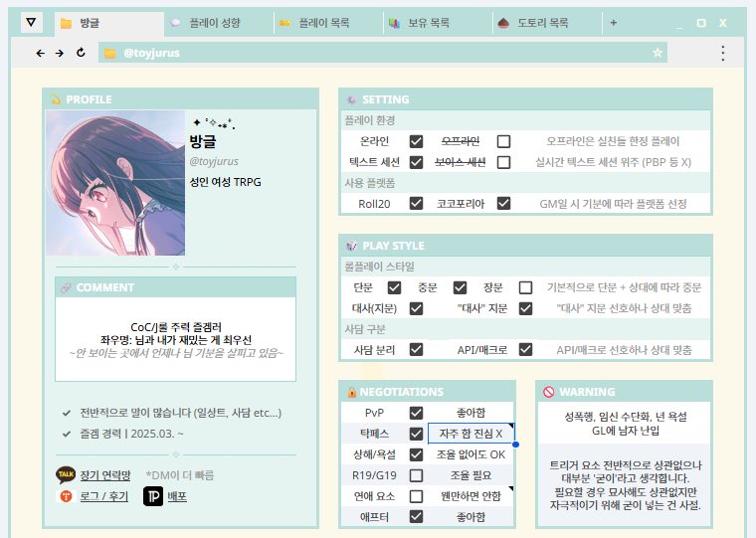Go forward with the right arrow
This screenshot has width=756, height=538.
[60, 53]
